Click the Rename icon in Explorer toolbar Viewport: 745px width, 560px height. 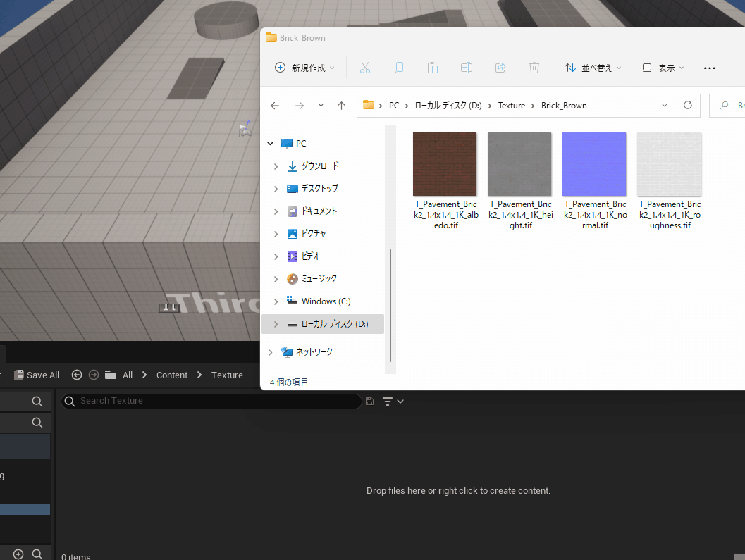[467, 68]
